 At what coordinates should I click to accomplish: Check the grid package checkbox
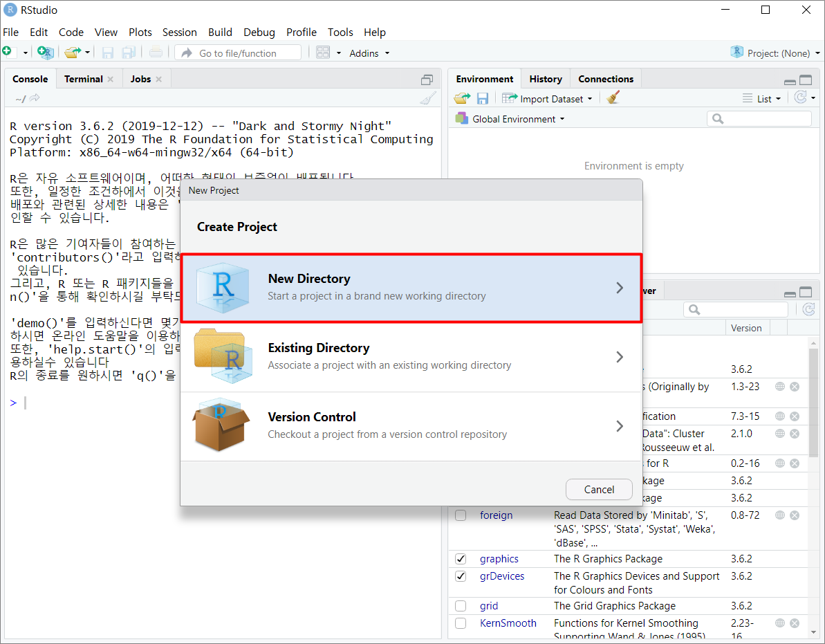(461, 605)
